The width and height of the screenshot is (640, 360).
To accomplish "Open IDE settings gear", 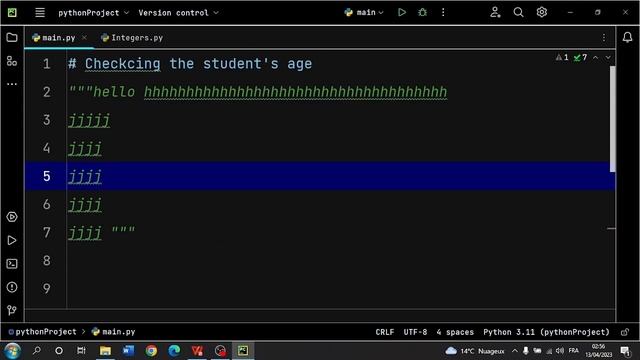I will point(542,12).
